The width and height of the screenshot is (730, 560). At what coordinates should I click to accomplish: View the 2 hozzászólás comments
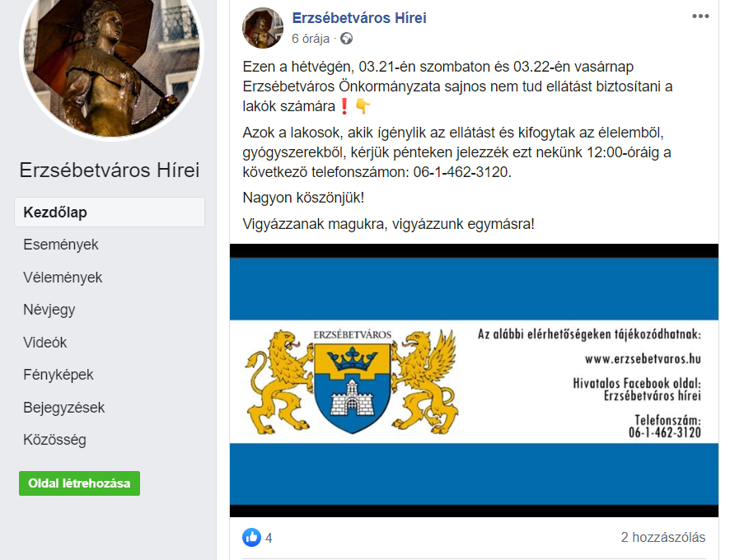point(663,537)
